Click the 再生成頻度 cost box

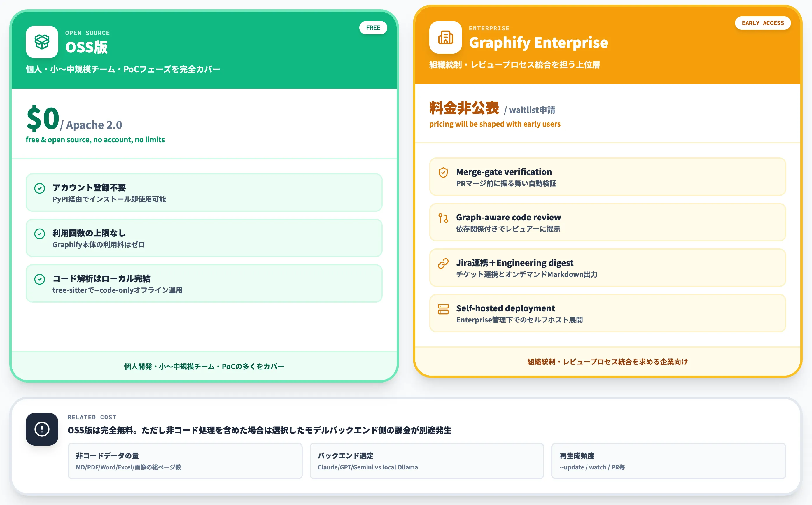669,461
